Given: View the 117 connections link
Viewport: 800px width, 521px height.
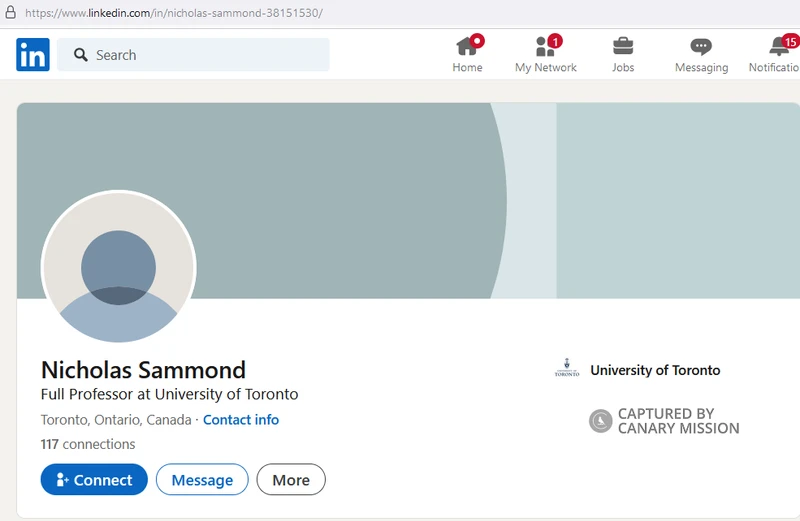Looking at the screenshot, I should pyautogui.click(x=88, y=444).
